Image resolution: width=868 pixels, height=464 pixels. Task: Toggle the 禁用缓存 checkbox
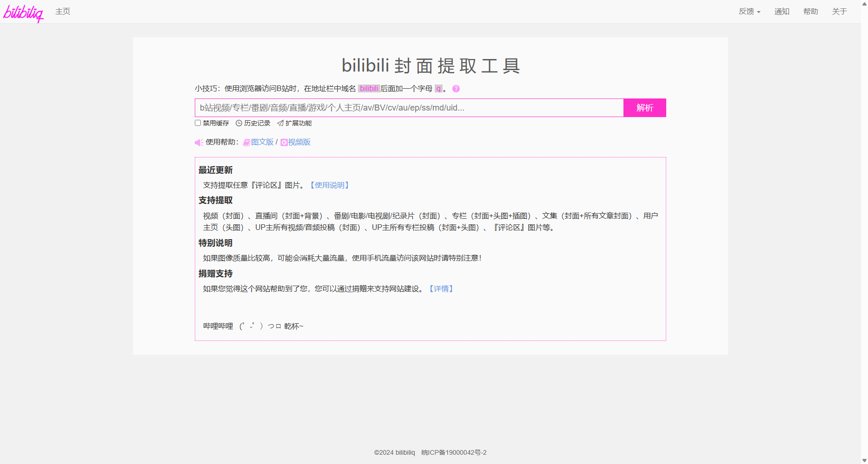click(x=198, y=123)
